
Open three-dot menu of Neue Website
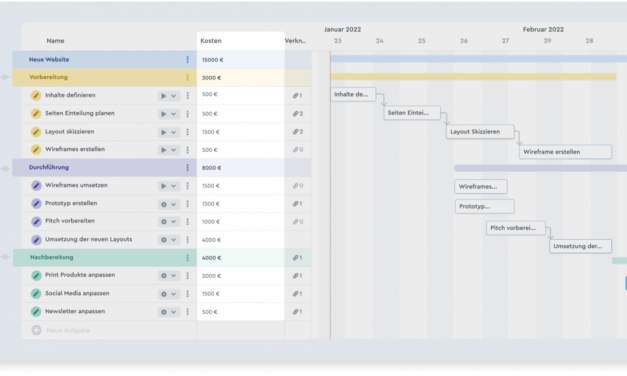188,60
